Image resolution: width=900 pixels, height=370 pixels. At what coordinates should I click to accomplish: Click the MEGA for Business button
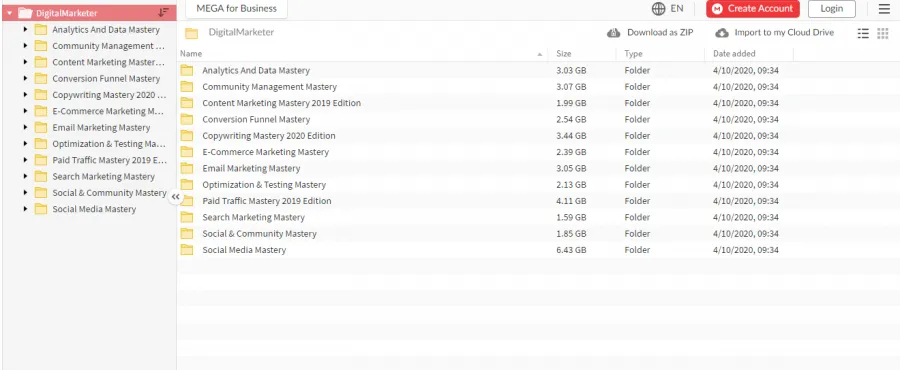[236, 9]
